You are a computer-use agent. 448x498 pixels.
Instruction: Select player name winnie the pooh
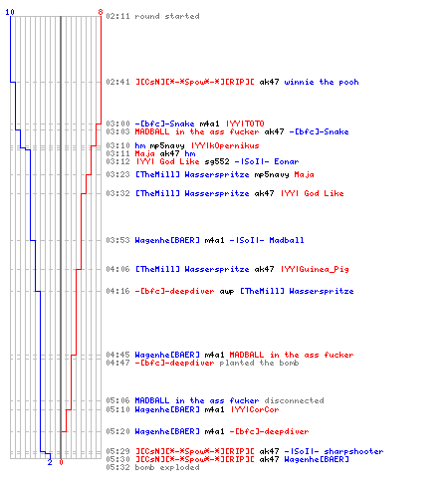(322, 82)
